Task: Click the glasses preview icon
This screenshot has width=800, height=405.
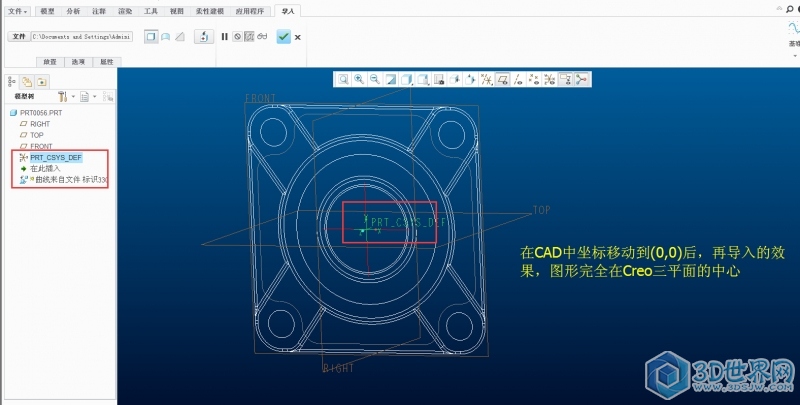Action: (x=262, y=37)
